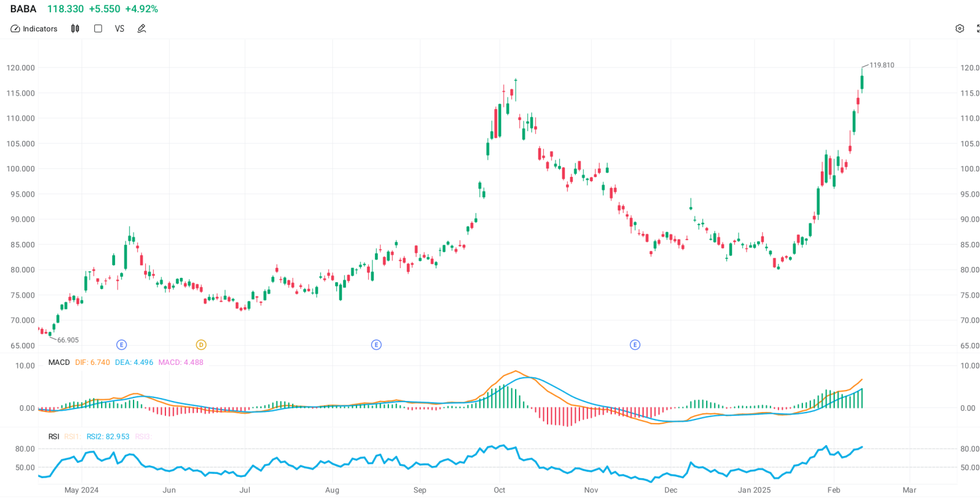Screen dimensions: 980x499
Task: Click the RSI indicator title
Action: 54,437
